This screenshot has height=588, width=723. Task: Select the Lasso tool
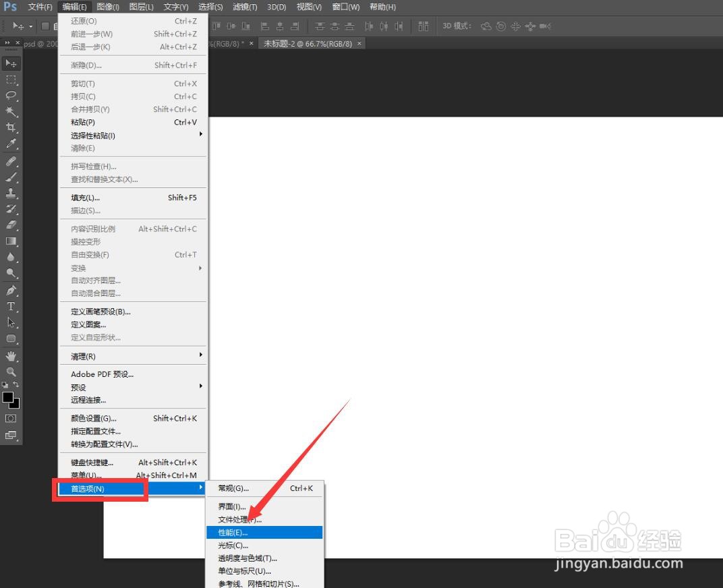pyautogui.click(x=11, y=96)
